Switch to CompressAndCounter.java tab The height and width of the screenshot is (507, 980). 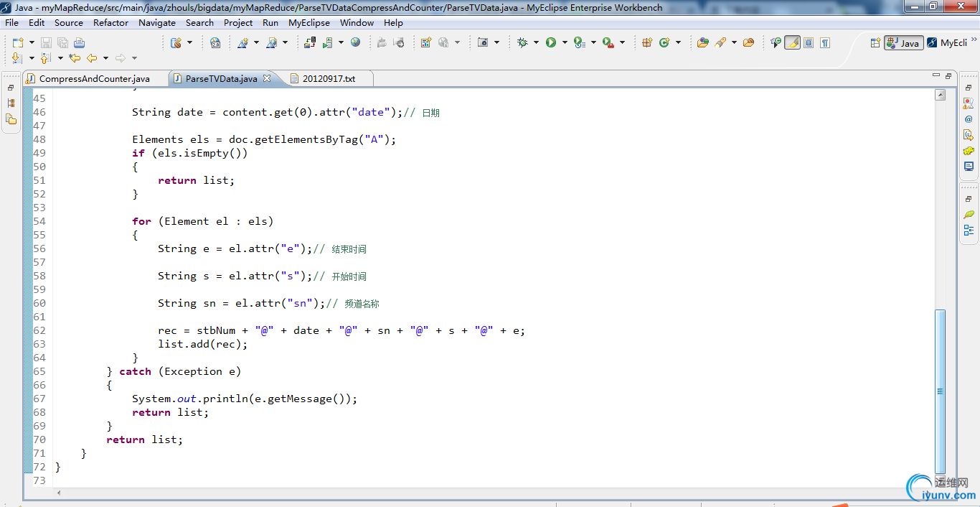pos(95,78)
